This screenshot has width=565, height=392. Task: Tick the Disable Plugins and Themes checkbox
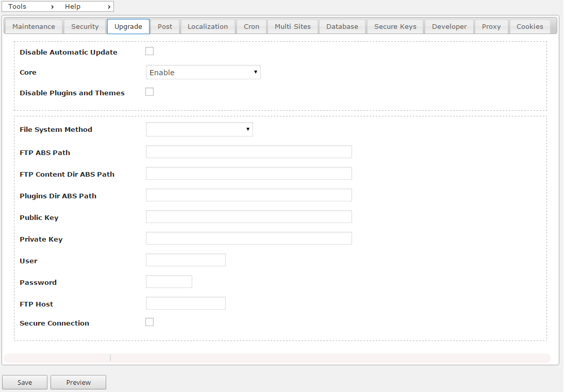(x=149, y=92)
